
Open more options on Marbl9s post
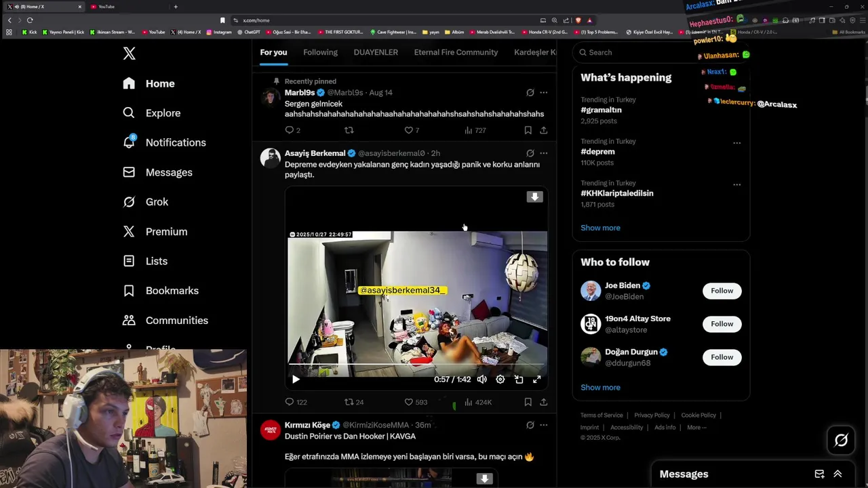tap(543, 93)
